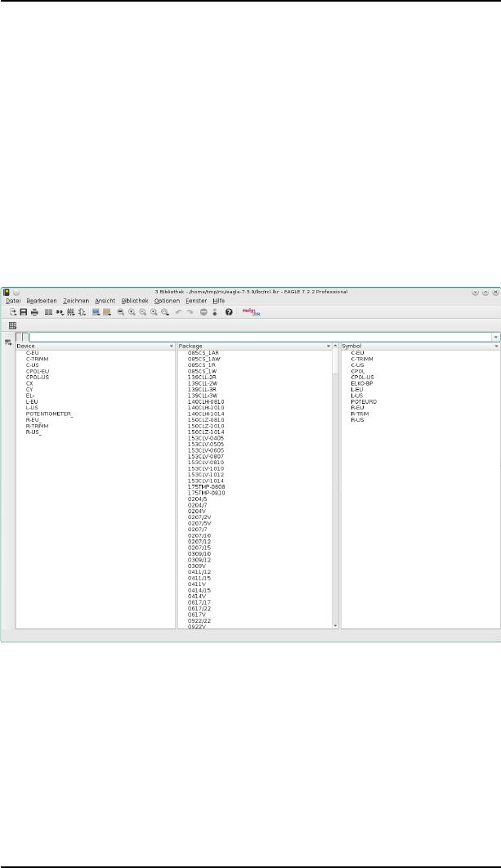Click the orange ULP run icon
Viewport: 501px width, 868px height.
[107, 312]
